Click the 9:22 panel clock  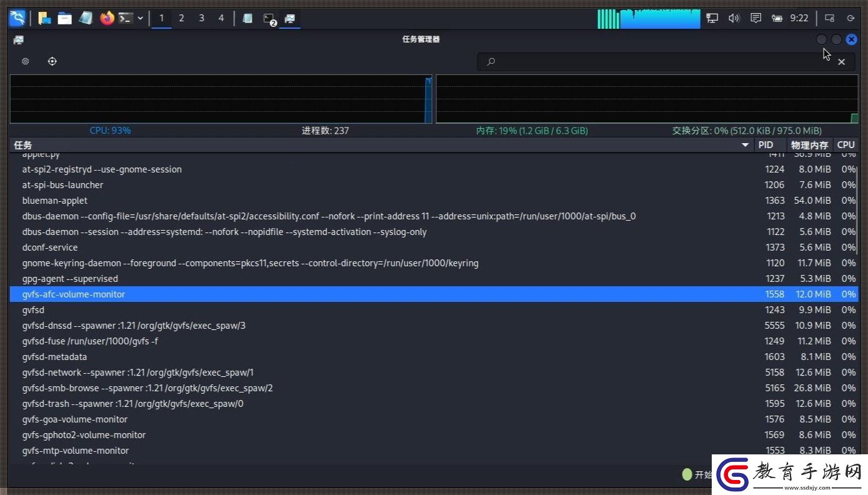tap(799, 18)
